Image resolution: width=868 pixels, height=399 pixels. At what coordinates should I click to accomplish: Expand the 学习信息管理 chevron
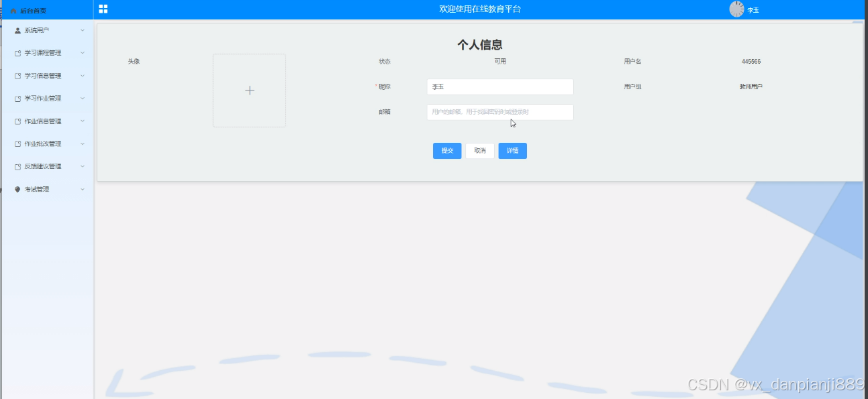tap(83, 76)
